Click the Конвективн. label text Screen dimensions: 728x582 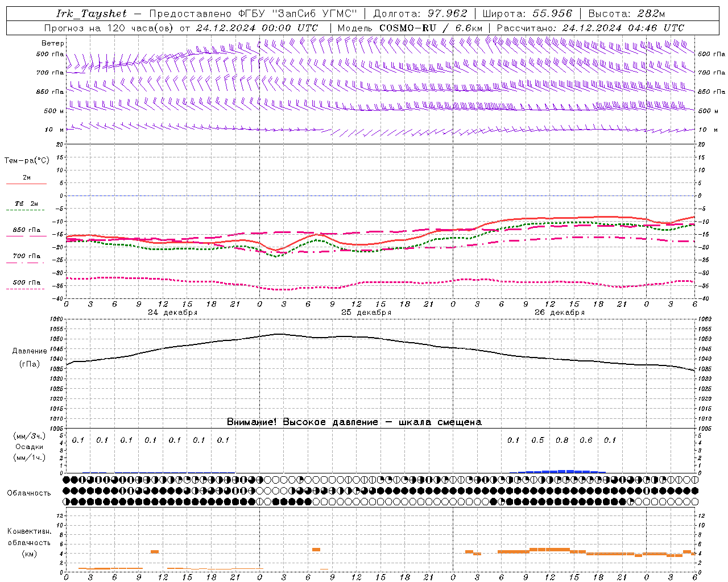[29, 531]
